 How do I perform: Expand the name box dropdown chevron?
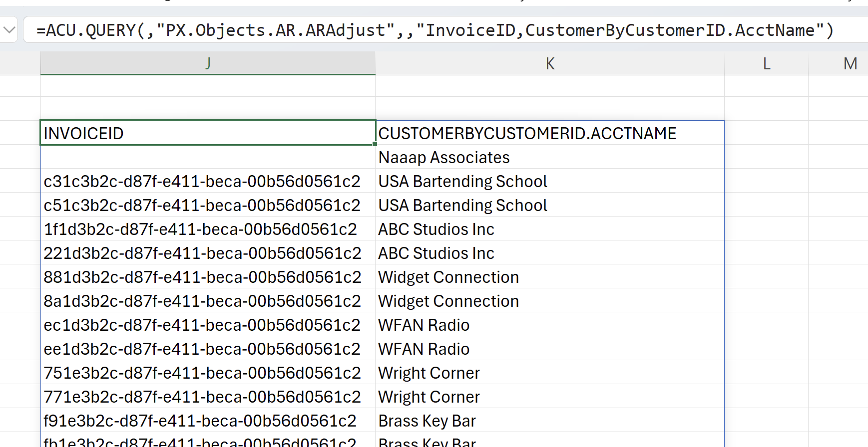pos(8,30)
